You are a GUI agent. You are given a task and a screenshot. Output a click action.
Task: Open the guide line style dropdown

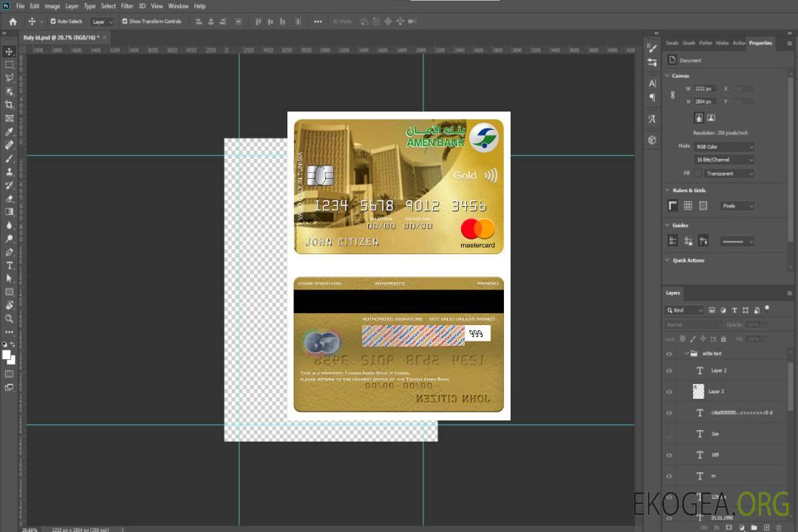(x=737, y=242)
